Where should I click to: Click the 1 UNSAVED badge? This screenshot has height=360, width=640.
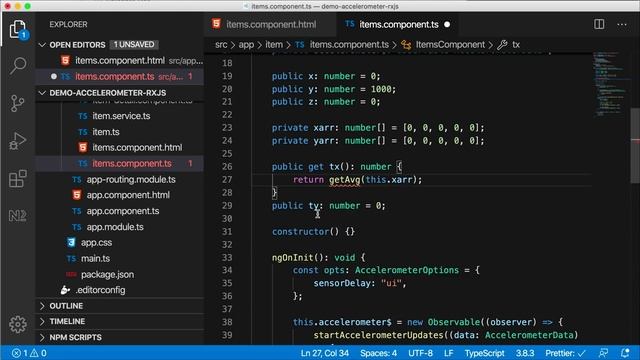click(x=134, y=44)
